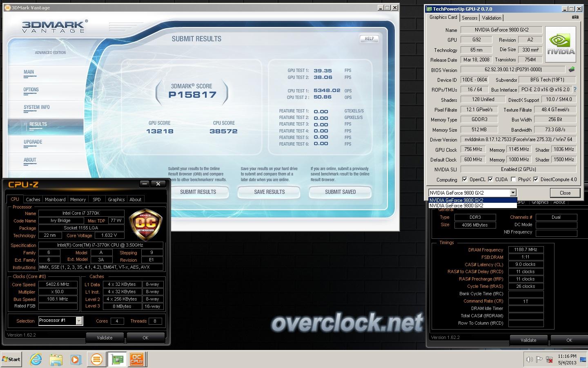Go to MAIN in 3DMark sidebar
The height and width of the screenshot is (368, 588).
(29, 72)
